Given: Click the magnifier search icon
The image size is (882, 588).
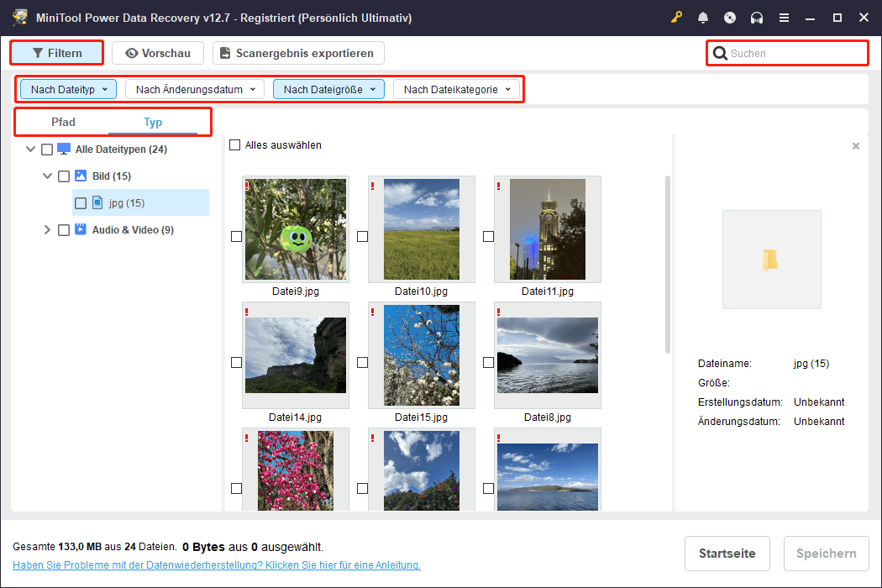Looking at the screenshot, I should (x=720, y=54).
